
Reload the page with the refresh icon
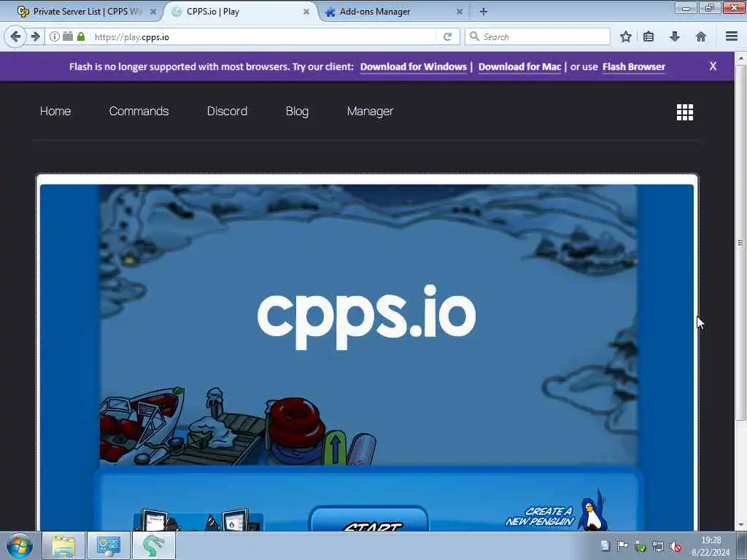pyautogui.click(x=447, y=36)
